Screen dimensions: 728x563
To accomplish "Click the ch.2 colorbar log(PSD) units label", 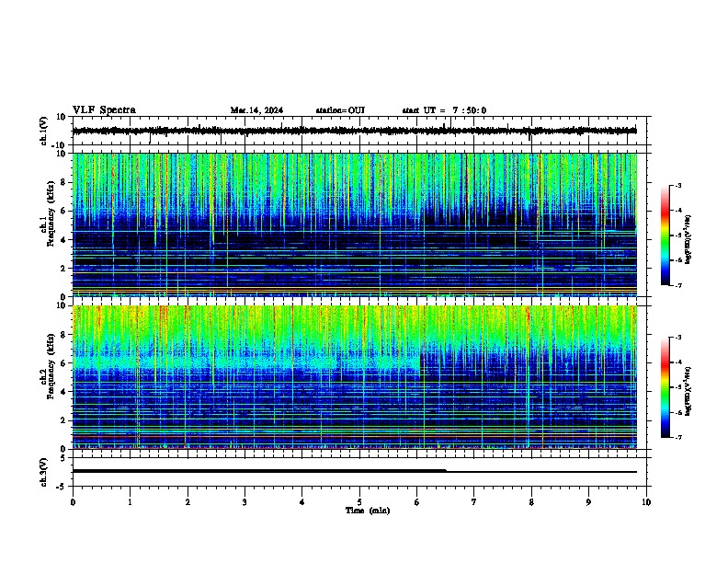I will [x=688, y=392].
